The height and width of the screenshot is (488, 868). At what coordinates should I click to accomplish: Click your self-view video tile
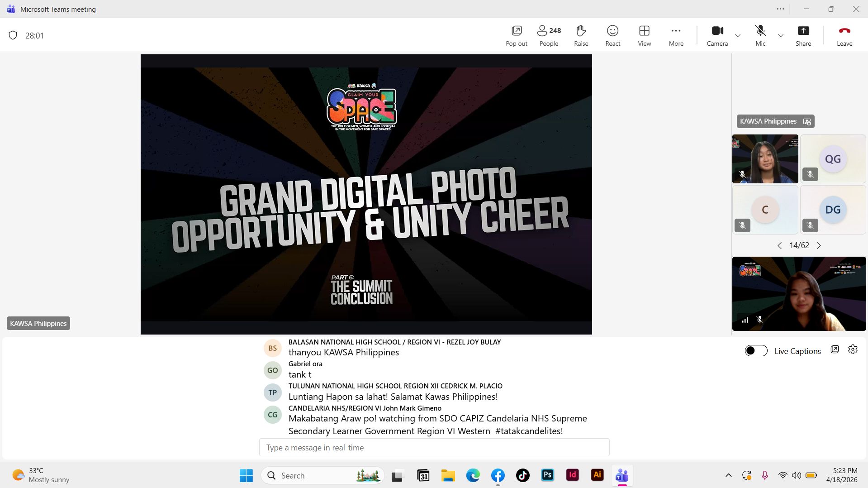(x=799, y=294)
